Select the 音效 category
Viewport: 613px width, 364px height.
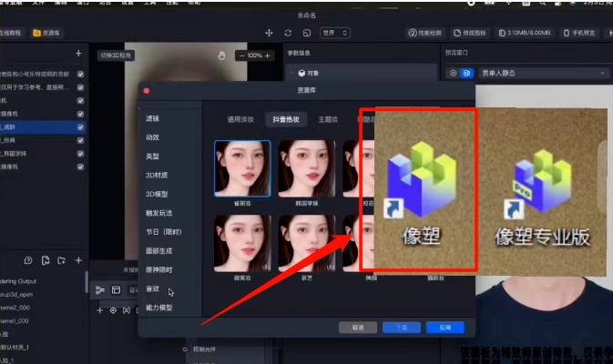tap(152, 288)
